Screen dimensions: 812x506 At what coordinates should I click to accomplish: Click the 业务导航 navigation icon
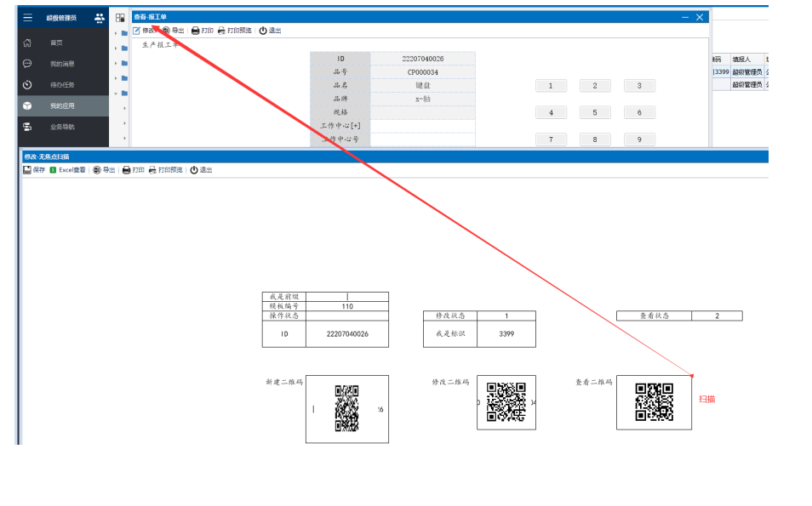[x=27, y=127]
